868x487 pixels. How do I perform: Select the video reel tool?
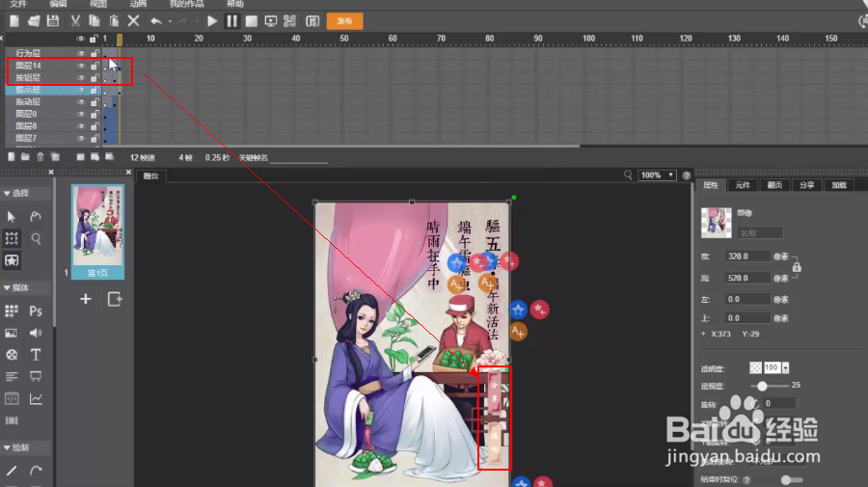(12, 355)
